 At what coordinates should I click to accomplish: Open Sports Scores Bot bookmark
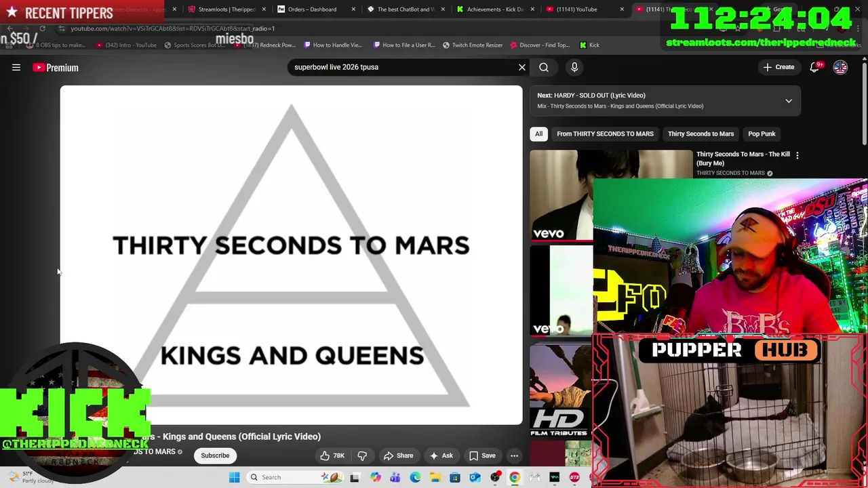click(194, 45)
